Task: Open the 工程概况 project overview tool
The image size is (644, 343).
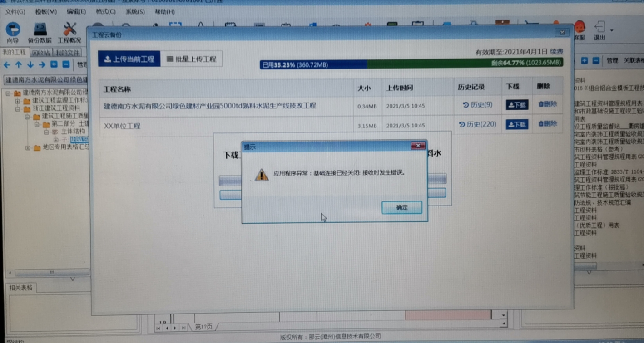Action: click(x=69, y=33)
